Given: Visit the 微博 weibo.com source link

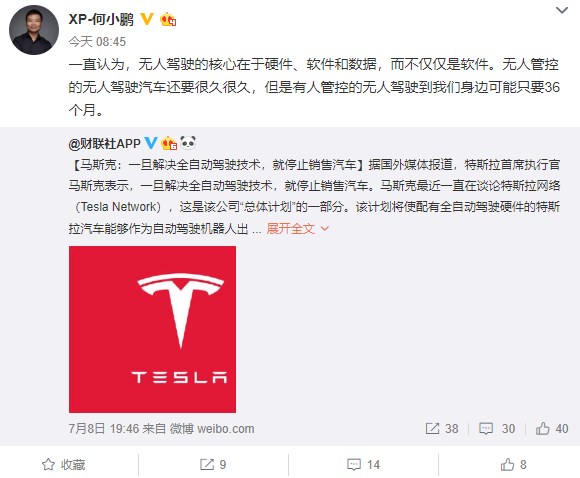Looking at the screenshot, I should click(212, 428).
